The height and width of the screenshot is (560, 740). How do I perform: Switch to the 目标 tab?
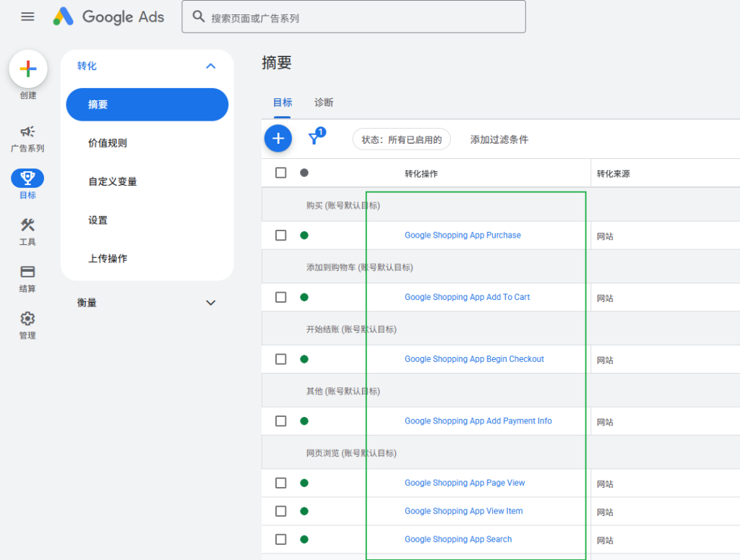coord(283,103)
